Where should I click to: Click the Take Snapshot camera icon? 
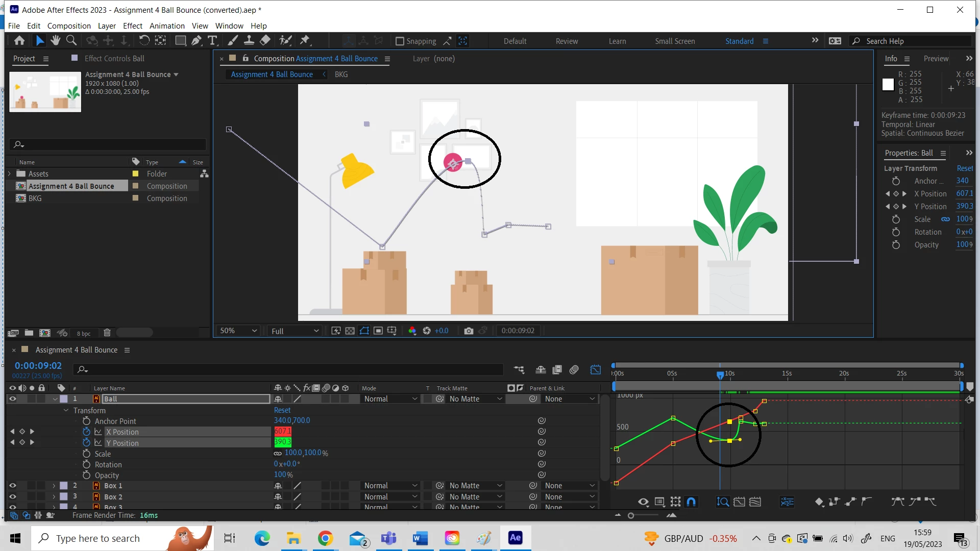468,331
